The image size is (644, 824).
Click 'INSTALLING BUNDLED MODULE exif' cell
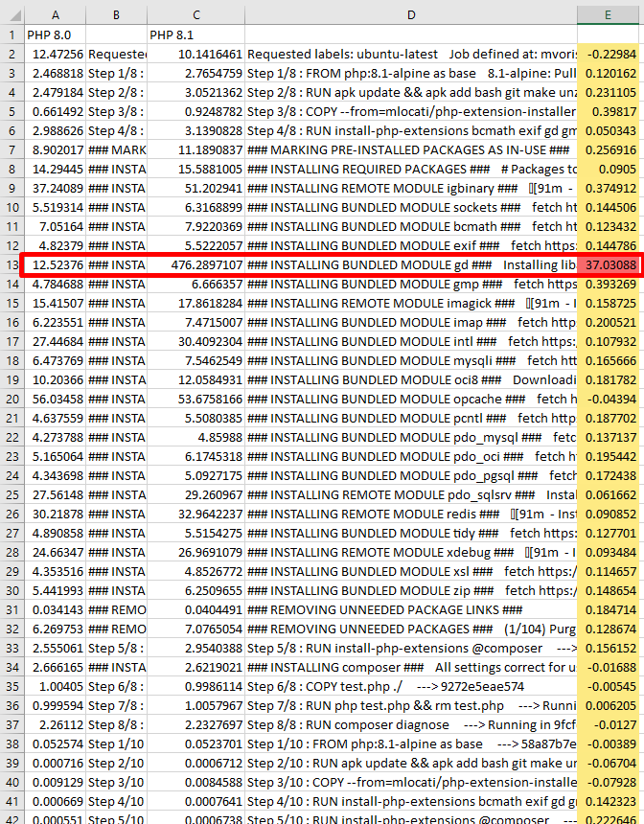click(411, 246)
